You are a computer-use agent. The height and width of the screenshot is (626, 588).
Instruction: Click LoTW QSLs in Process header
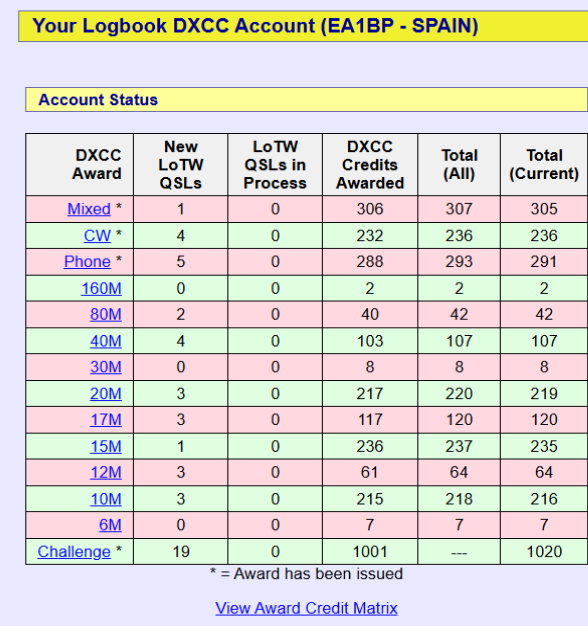[x=275, y=164]
